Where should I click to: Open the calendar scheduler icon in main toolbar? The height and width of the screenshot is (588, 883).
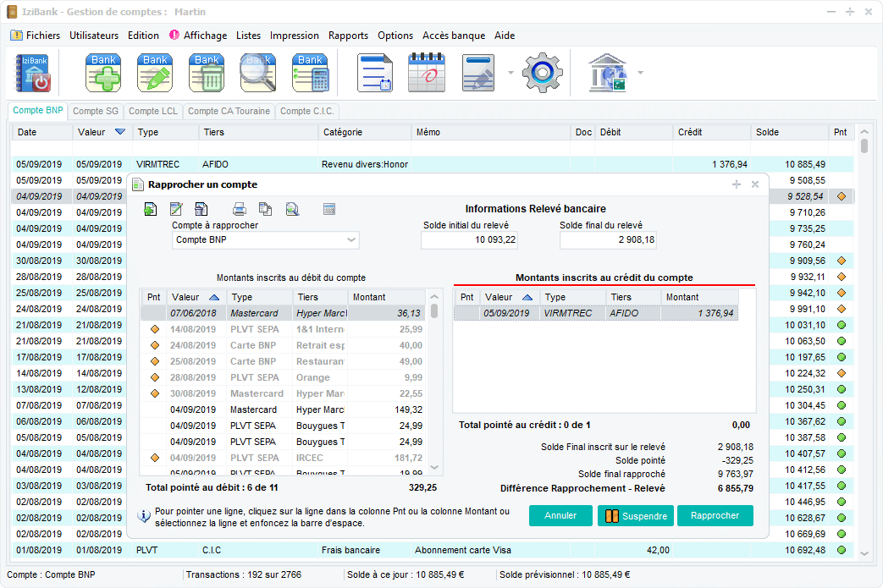point(426,73)
